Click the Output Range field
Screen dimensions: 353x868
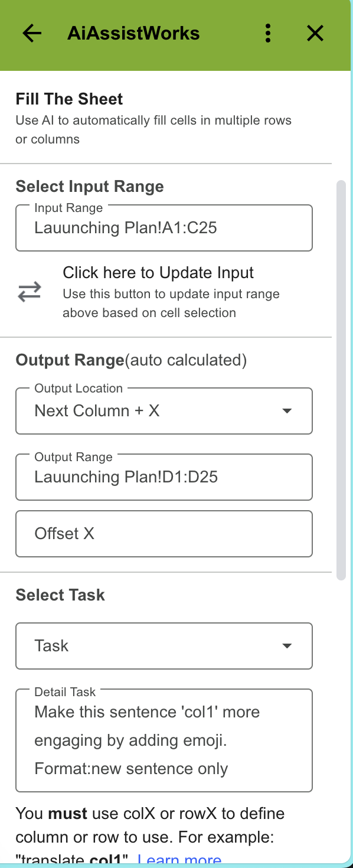point(164,477)
